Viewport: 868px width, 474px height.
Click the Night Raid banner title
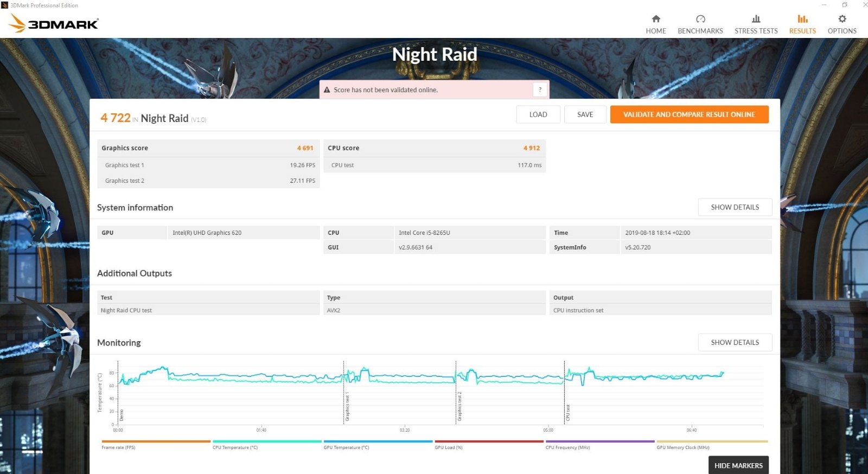[435, 54]
